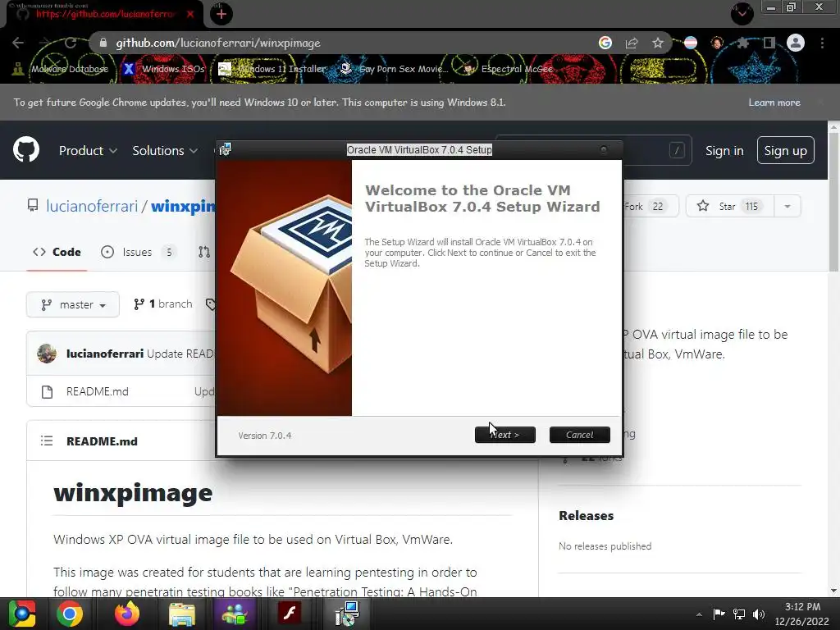Viewport: 840px width, 630px height.
Task: Expand the Star dropdown arrow
Action: pyautogui.click(x=787, y=206)
